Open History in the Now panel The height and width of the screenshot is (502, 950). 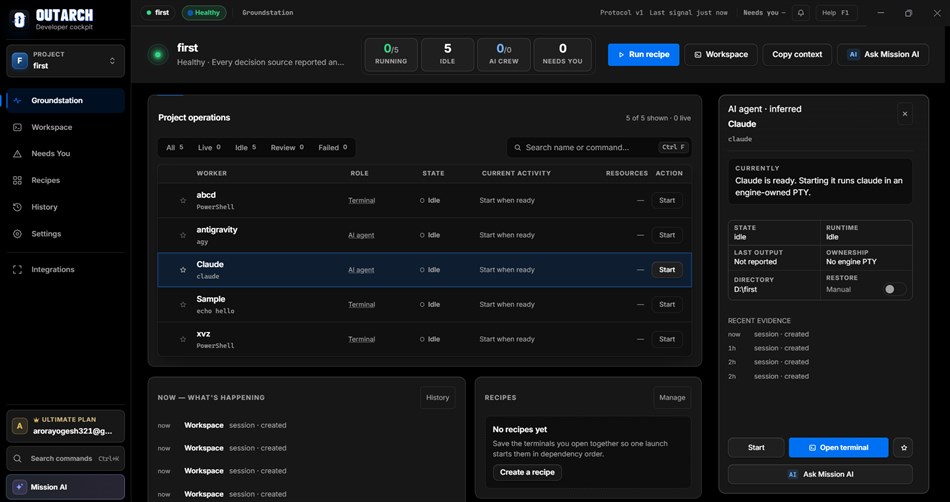437,398
